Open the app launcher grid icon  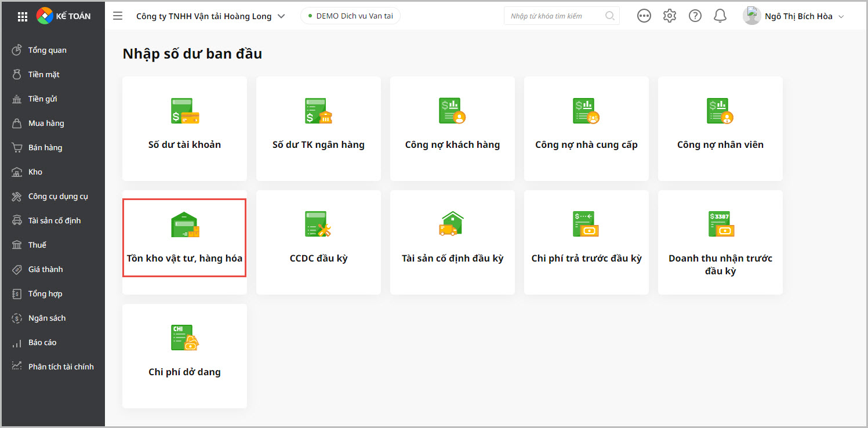click(23, 16)
